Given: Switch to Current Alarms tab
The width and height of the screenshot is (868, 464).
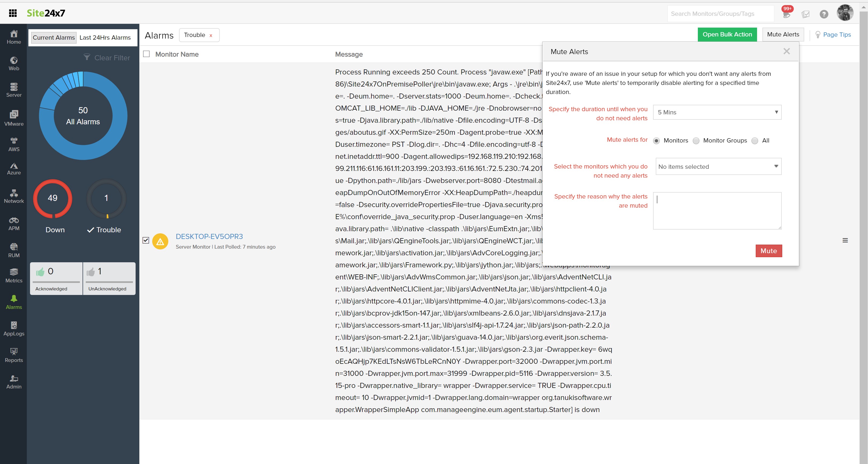Looking at the screenshot, I should point(54,38).
